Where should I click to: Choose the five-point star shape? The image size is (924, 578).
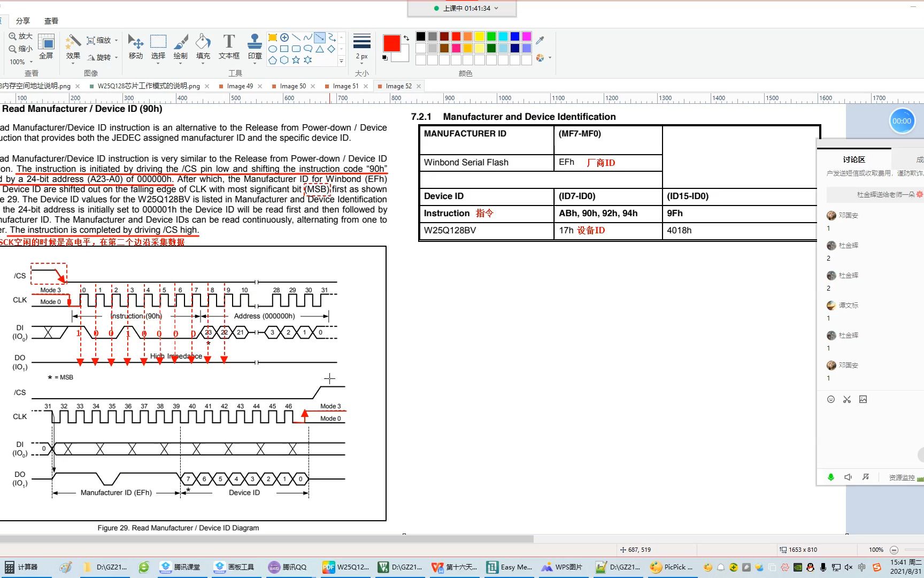(296, 60)
